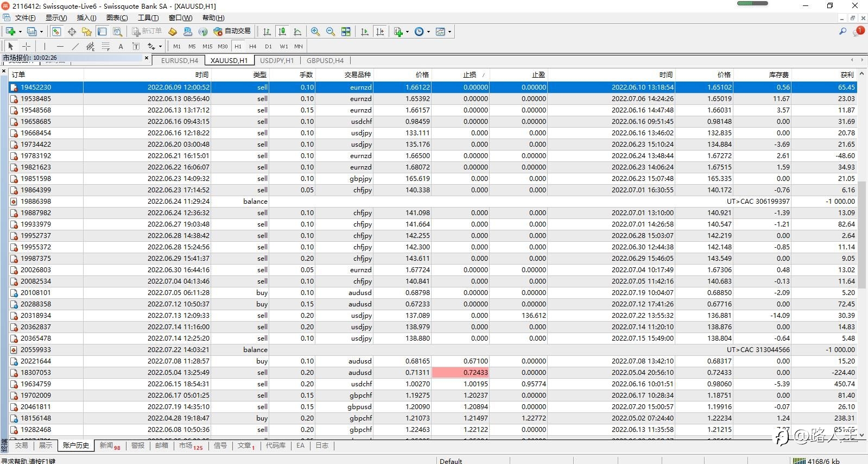Set timeframe to M1

[x=177, y=46]
